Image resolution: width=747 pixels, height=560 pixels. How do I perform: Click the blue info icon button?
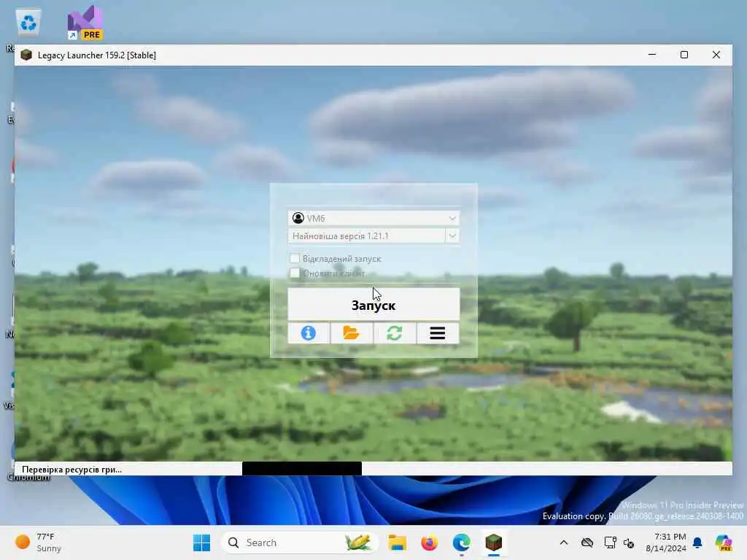point(309,332)
